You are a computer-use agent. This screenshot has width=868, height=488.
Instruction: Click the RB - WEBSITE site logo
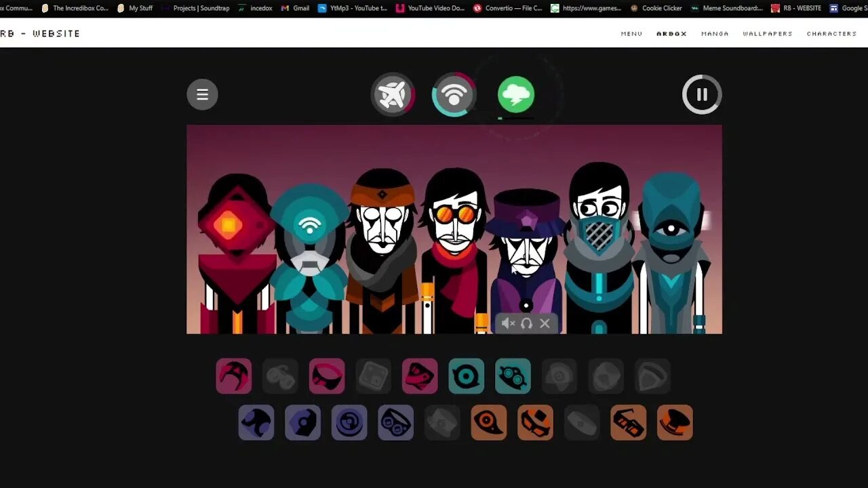coord(40,33)
